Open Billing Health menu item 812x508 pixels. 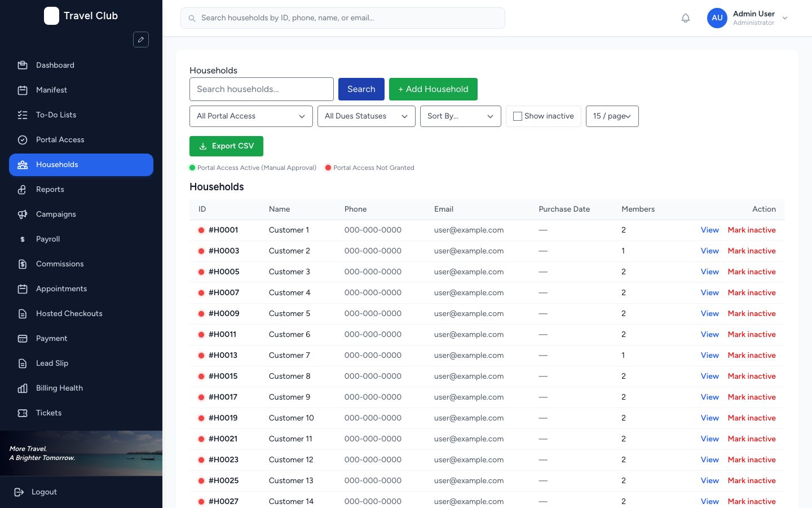tap(81, 388)
